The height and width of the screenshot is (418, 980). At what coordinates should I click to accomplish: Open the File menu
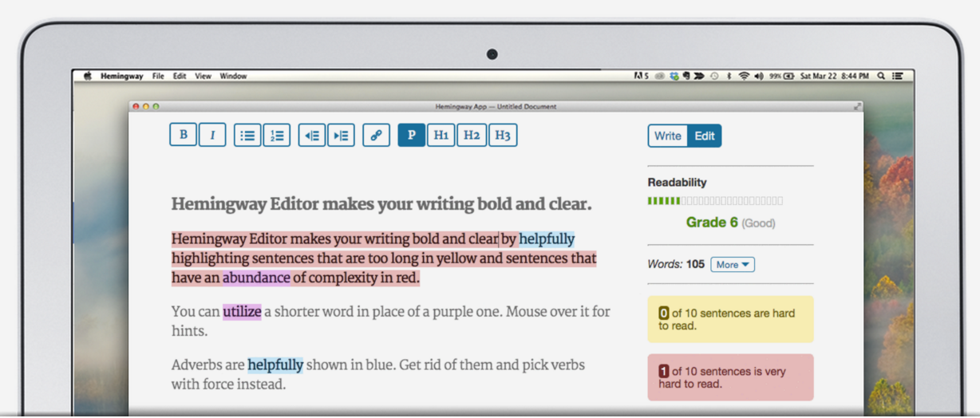pyautogui.click(x=158, y=76)
